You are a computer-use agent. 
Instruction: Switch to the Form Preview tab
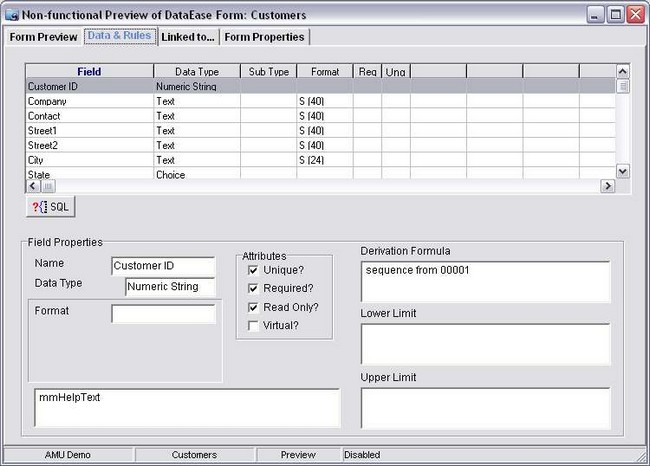(43, 37)
